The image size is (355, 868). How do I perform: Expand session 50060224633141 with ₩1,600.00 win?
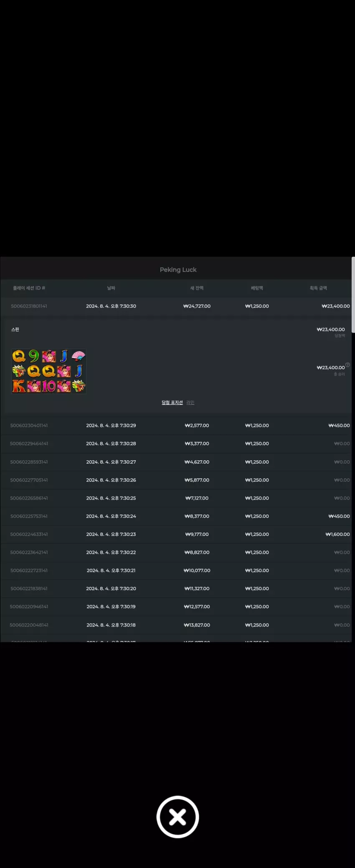[176, 534]
